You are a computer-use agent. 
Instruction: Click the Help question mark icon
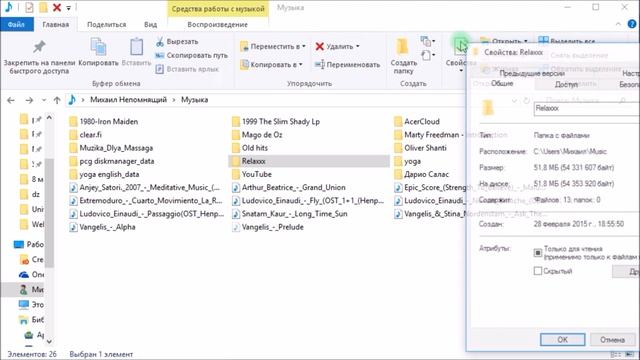click(632, 24)
